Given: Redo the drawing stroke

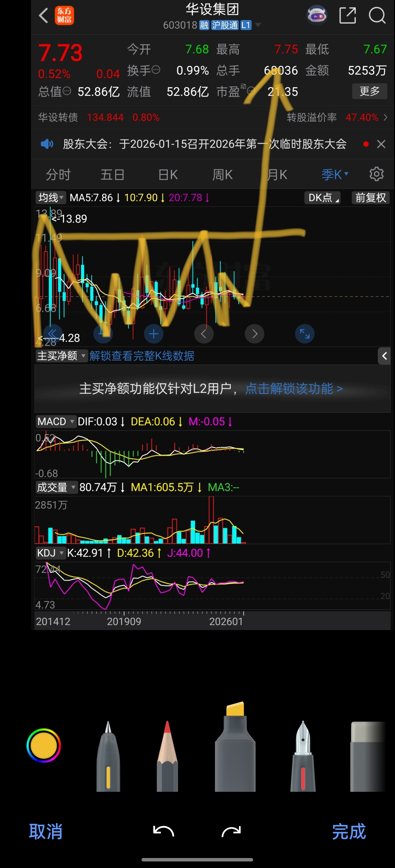Looking at the screenshot, I should coord(231,831).
